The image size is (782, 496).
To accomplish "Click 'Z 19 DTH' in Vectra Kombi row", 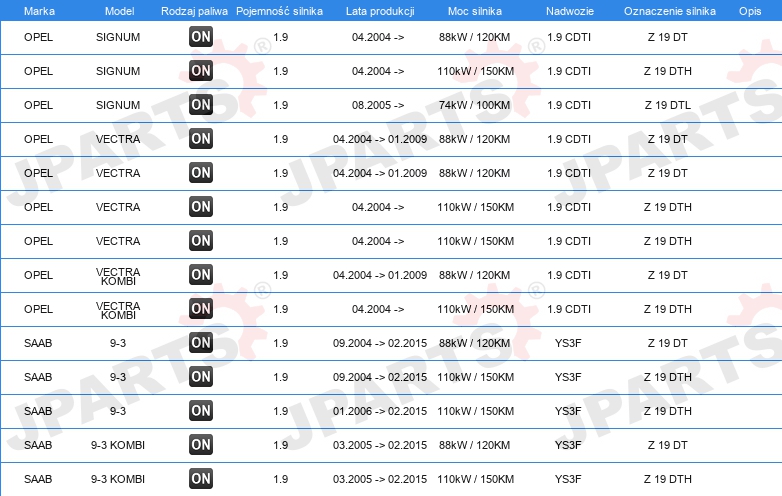I will pos(668,309).
